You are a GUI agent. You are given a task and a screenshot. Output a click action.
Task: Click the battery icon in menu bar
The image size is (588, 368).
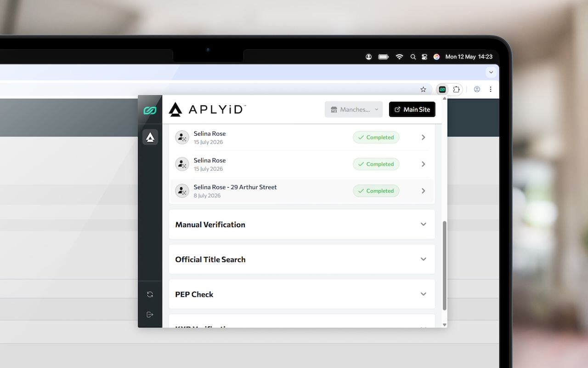pos(384,57)
